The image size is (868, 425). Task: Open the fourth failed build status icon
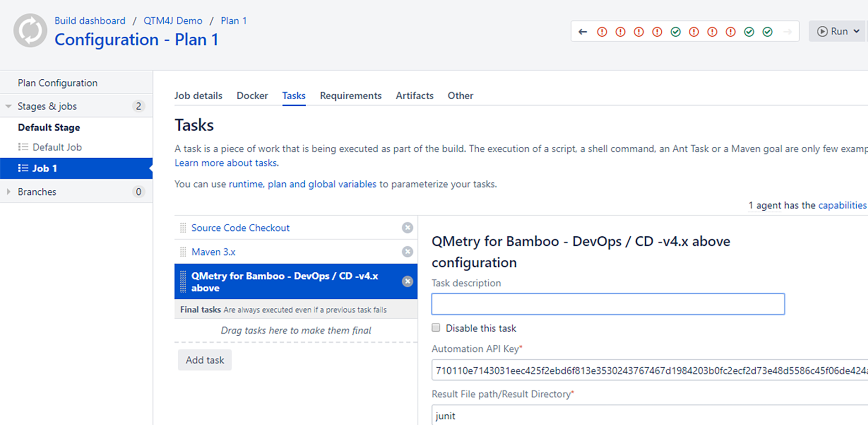[657, 32]
